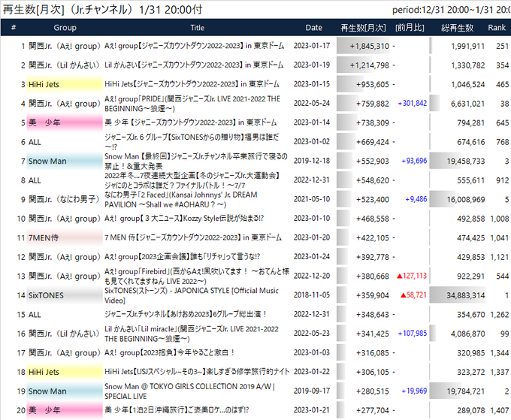The height and width of the screenshot is (420, 511).
Task: Click the Date column header
Action: (x=313, y=28)
